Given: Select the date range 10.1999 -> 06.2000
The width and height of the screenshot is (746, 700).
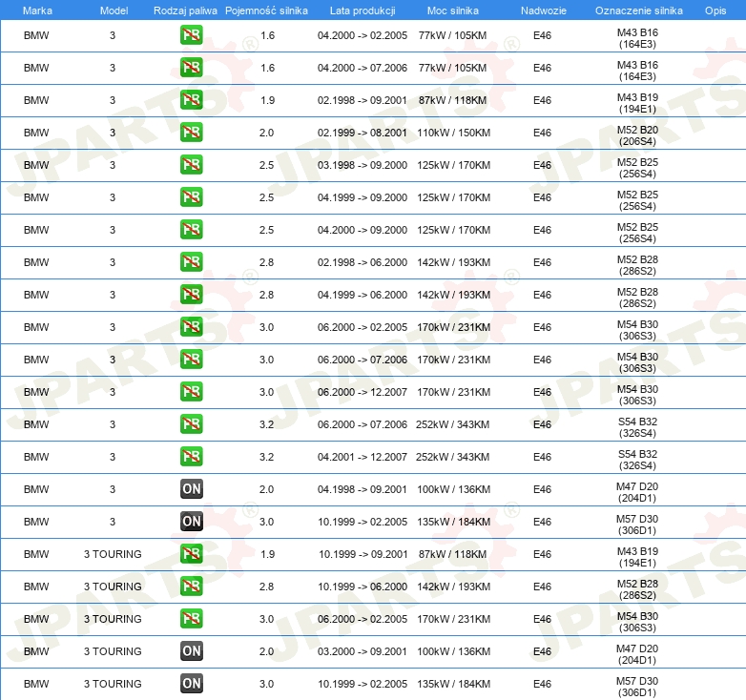Looking at the screenshot, I should 363,587.
